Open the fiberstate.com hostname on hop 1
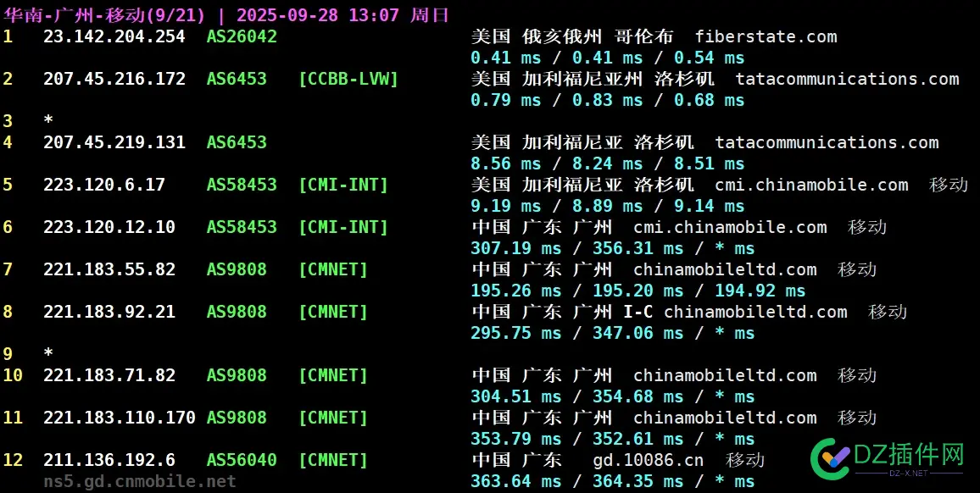980x493 pixels. 766,36
